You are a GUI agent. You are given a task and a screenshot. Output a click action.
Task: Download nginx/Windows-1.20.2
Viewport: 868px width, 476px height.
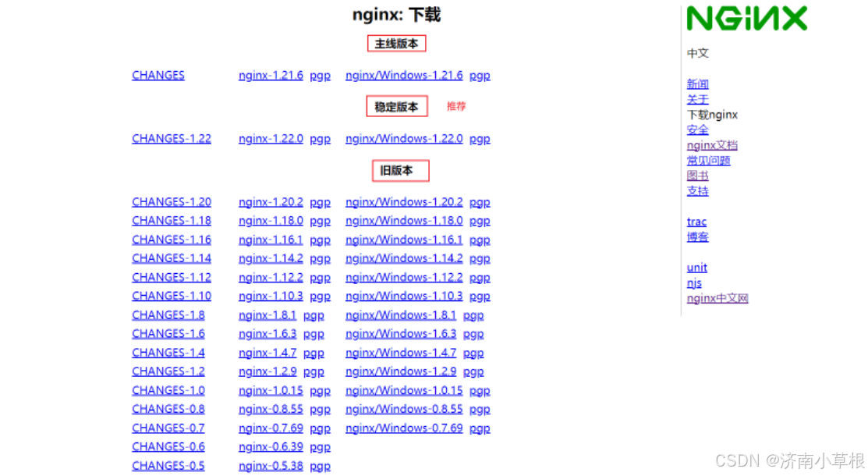click(x=404, y=202)
